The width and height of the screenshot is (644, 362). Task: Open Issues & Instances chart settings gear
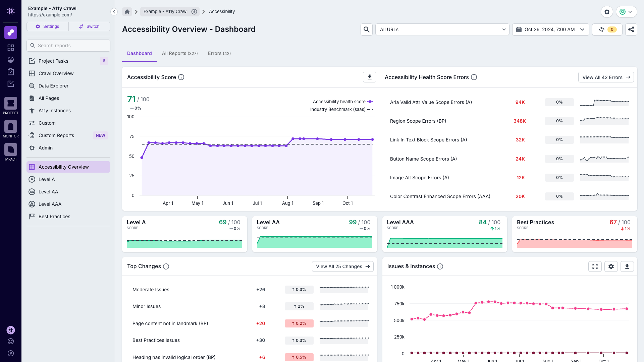pyautogui.click(x=611, y=266)
